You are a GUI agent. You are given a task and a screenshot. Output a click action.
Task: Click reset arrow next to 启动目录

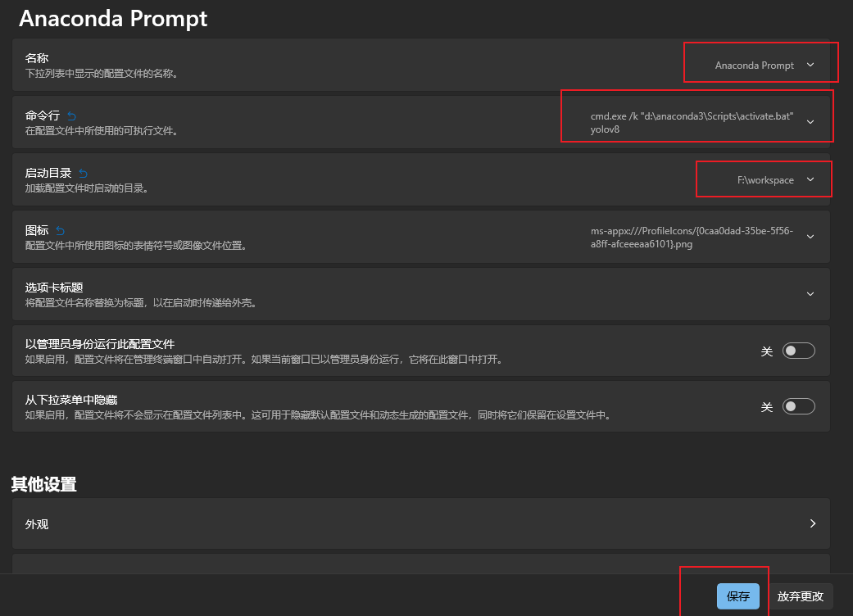[x=83, y=174]
